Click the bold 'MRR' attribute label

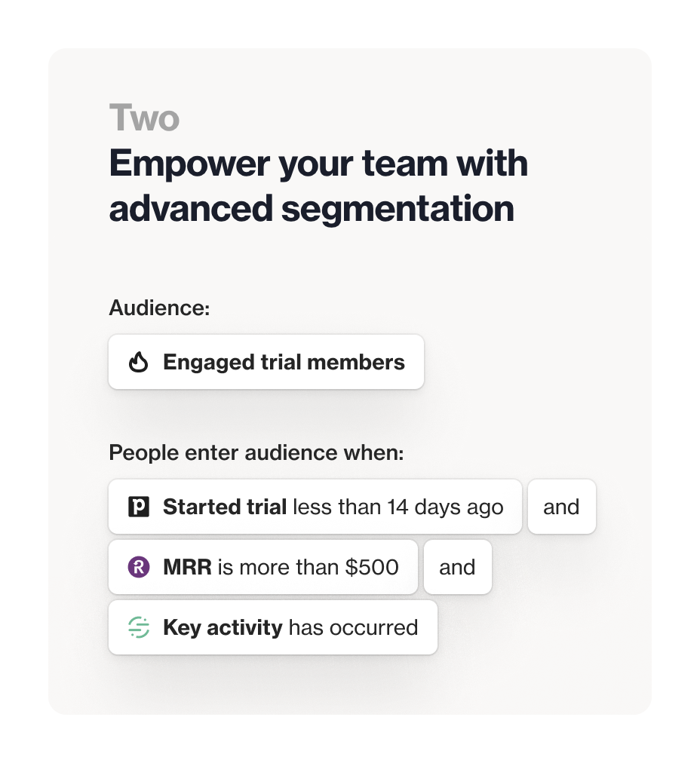[188, 567]
